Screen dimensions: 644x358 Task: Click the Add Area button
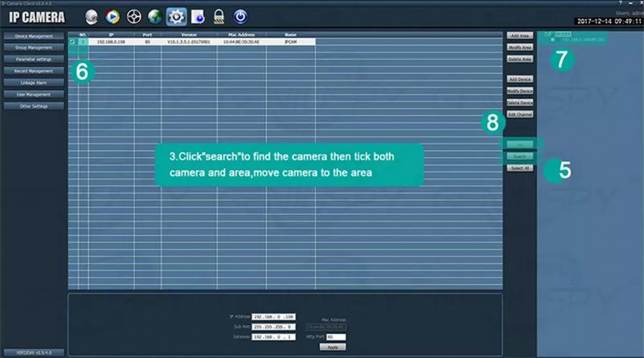pos(520,36)
